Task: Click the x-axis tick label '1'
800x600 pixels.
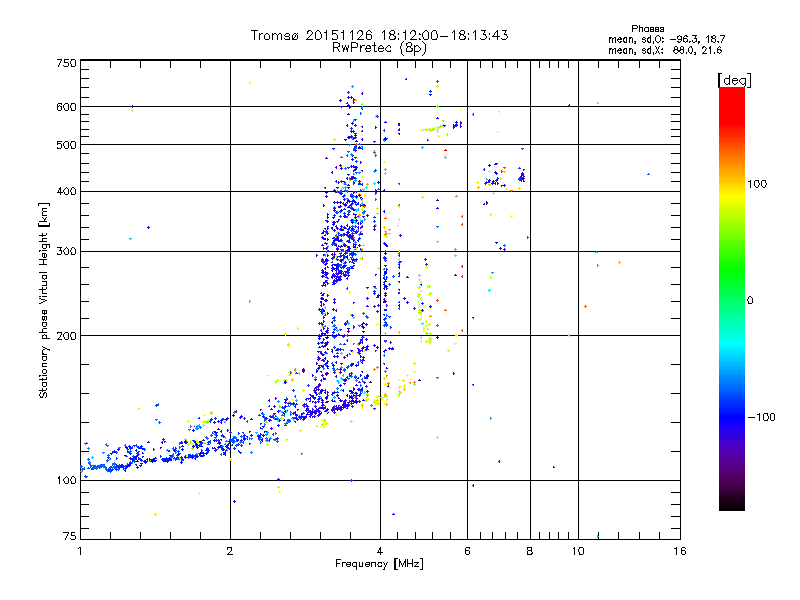Action: point(80,551)
